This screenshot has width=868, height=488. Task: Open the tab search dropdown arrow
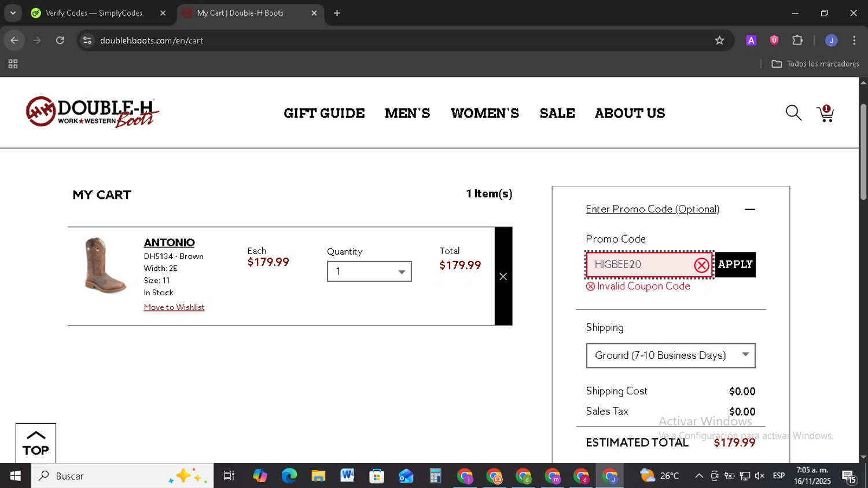tap(13, 13)
